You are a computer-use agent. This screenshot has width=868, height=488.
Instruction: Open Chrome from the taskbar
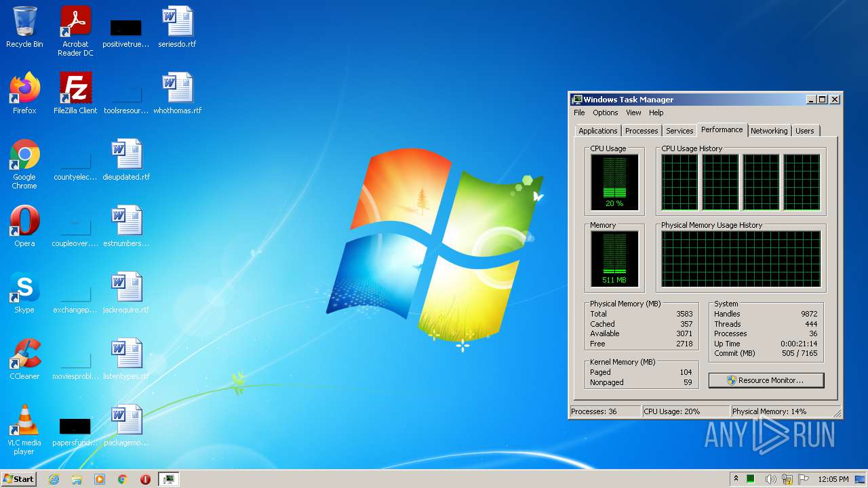123,479
